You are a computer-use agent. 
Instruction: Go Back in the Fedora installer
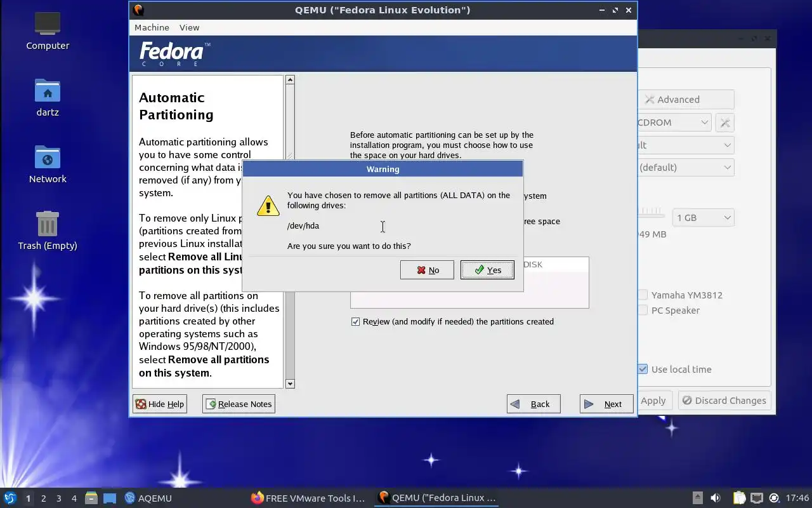[x=534, y=404]
